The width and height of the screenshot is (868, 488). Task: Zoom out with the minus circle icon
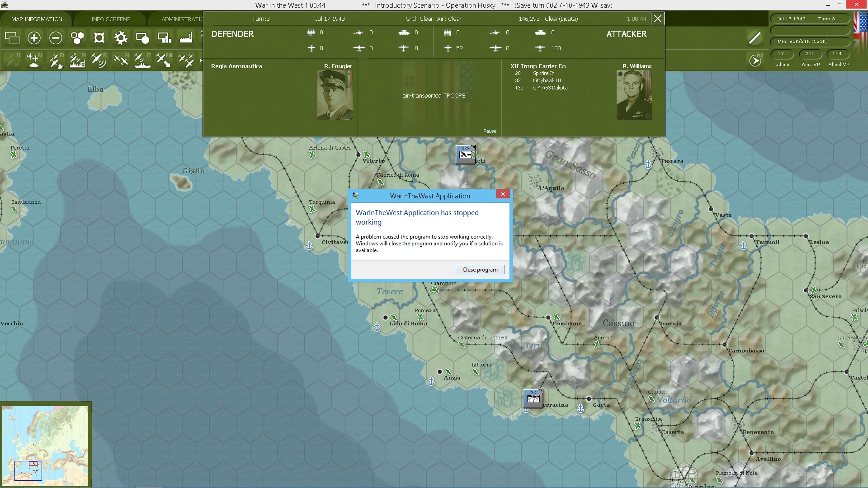(x=56, y=38)
